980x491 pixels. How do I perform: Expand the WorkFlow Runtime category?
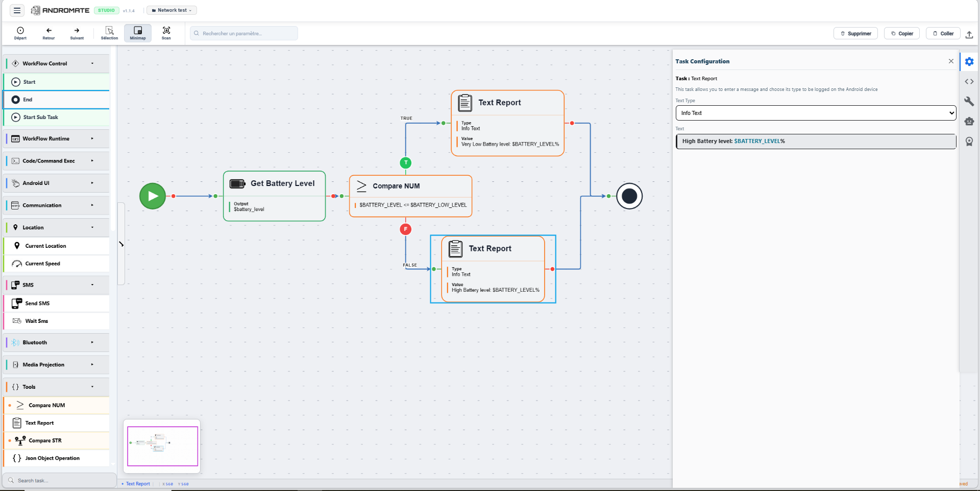pyautogui.click(x=57, y=139)
